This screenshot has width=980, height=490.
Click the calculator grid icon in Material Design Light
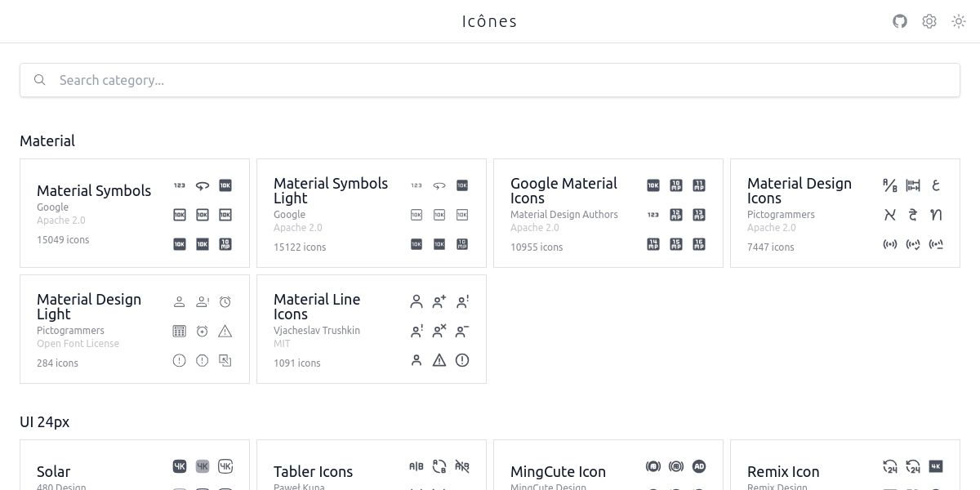click(x=180, y=331)
